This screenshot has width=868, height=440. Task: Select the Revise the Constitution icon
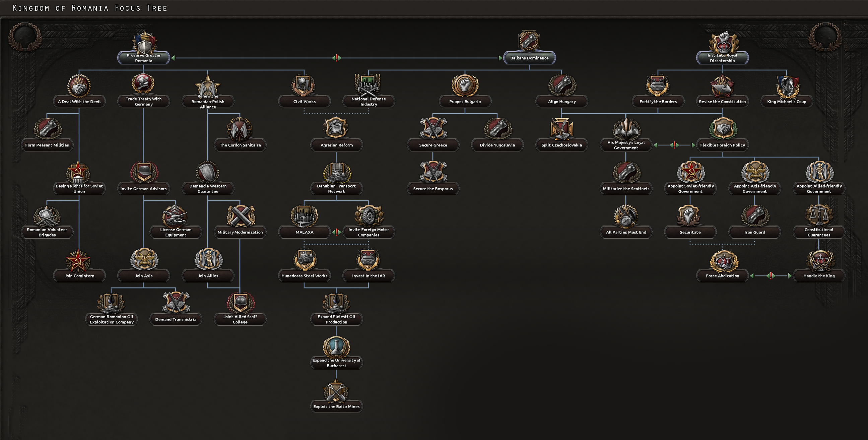722,85
